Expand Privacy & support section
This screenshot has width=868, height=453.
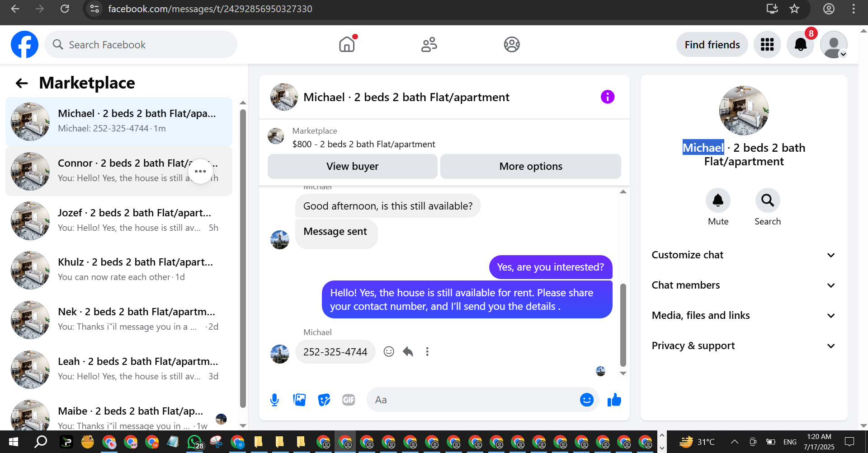pyautogui.click(x=744, y=346)
